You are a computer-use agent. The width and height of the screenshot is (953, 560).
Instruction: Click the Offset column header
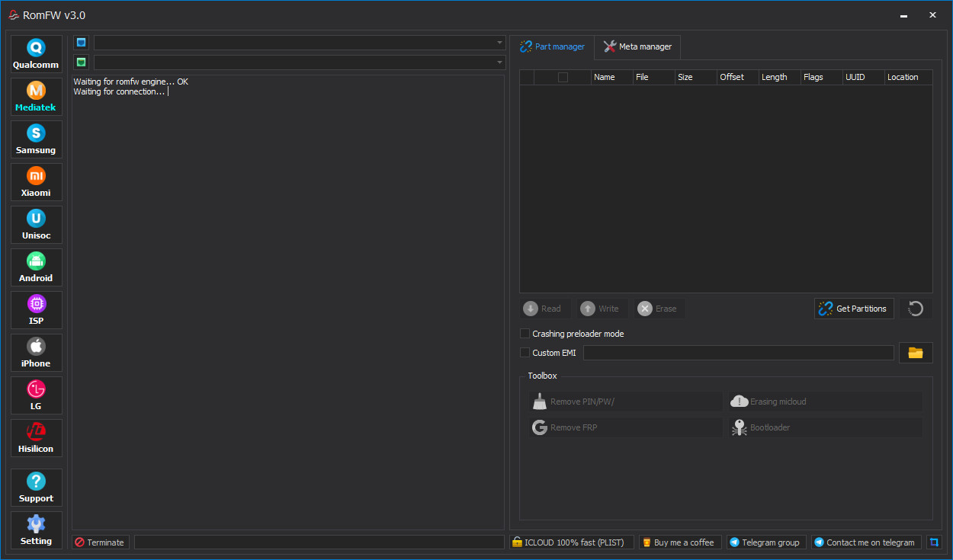738,77
